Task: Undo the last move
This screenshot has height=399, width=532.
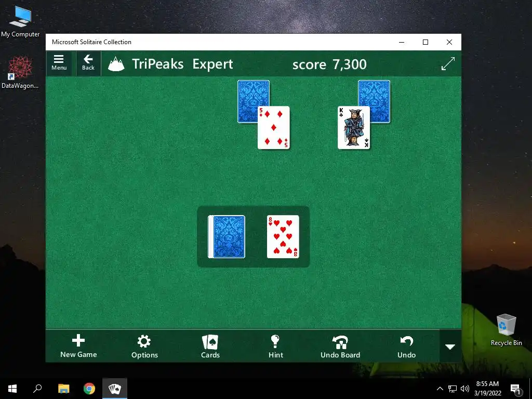Action: pos(406,346)
